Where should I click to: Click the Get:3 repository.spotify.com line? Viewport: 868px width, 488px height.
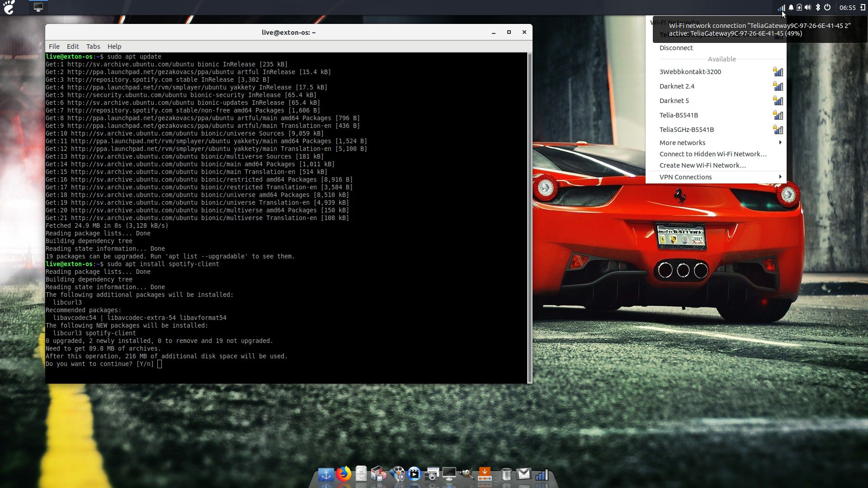point(157,80)
